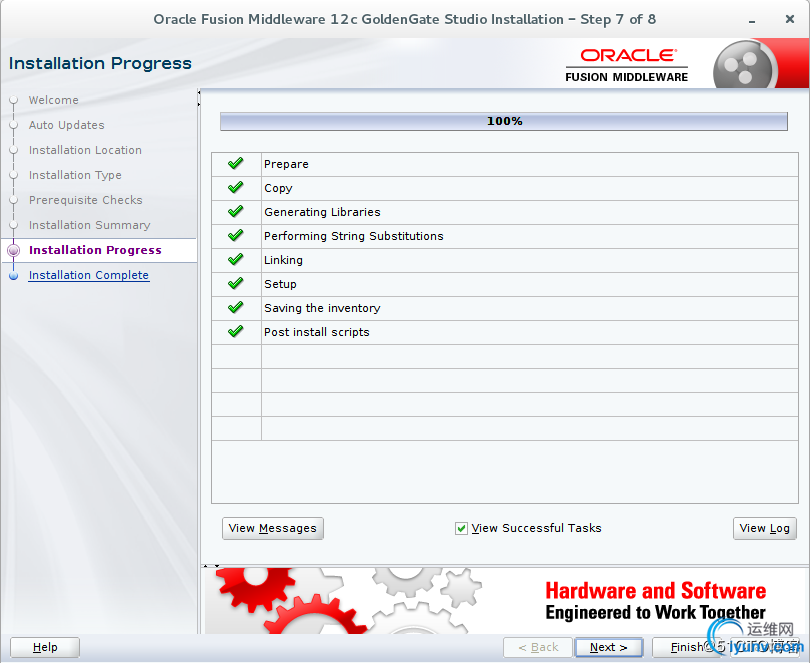Image resolution: width=810 pixels, height=663 pixels.
Task: Click the green checkmark beside Prepare
Action: 236,164
